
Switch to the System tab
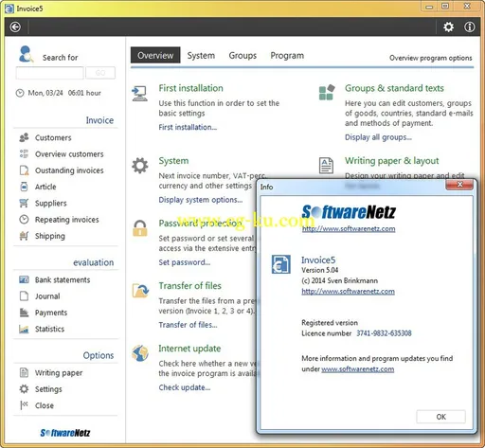pos(201,56)
